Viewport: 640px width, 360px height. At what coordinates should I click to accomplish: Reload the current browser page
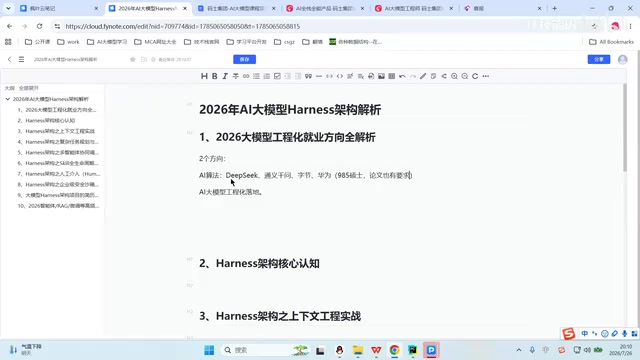pos(39,26)
